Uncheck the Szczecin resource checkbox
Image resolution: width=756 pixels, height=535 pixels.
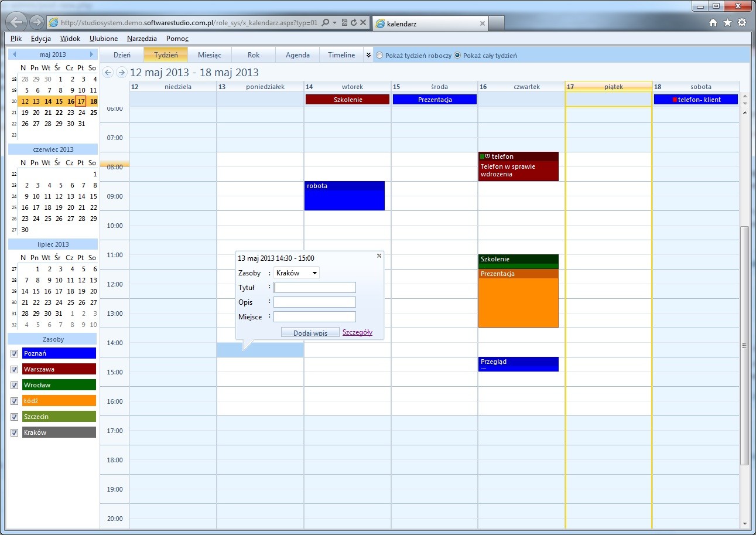click(x=15, y=417)
